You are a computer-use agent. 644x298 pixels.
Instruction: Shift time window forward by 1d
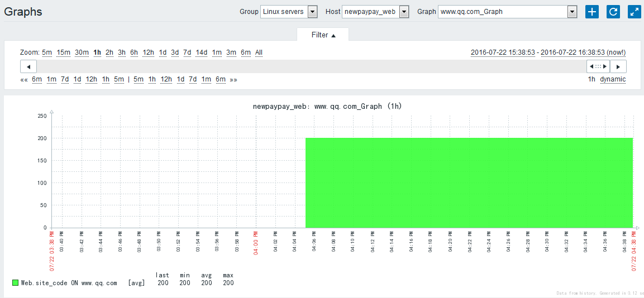point(181,79)
